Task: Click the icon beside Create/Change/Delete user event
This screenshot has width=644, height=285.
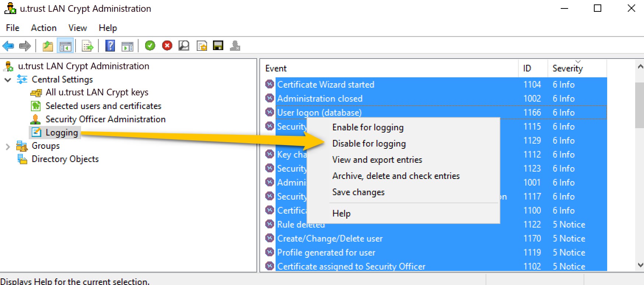Action: [270, 238]
